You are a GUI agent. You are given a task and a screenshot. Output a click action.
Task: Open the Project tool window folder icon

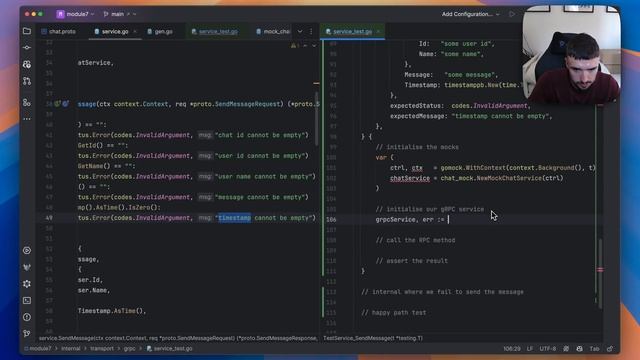click(x=27, y=31)
